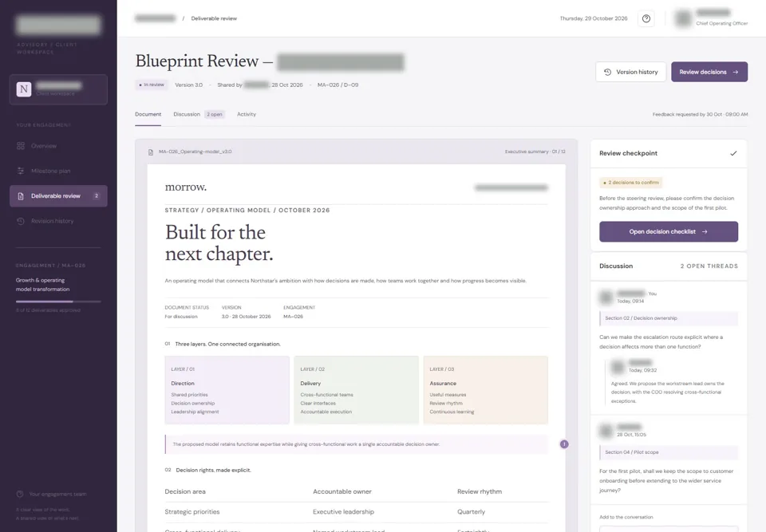Click the file icon beside MA-026_Operating-model_v3.0
This screenshot has height=532, width=766.
[x=151, y=152]
